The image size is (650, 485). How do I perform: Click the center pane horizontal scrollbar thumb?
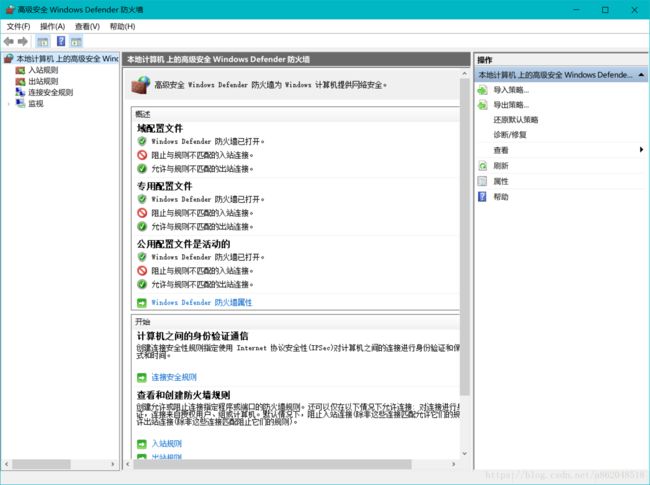272,464
